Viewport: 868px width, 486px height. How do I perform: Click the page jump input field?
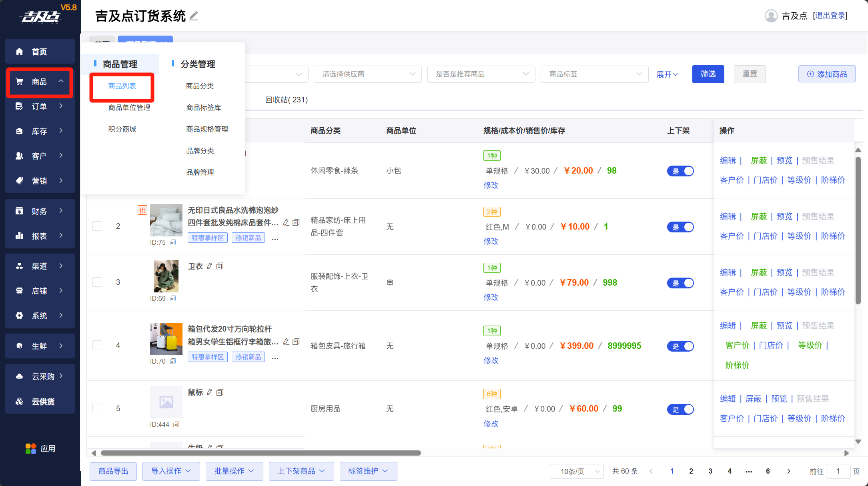(x=838, y=471)
